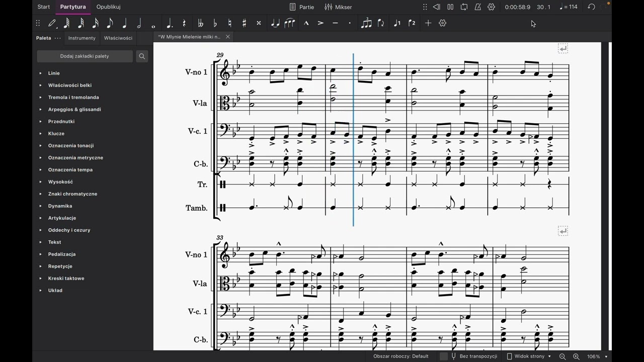Open the Widok strony view dropdown
Image resolution: width=644 pixels, height=362 pixels.
[528, 356]
